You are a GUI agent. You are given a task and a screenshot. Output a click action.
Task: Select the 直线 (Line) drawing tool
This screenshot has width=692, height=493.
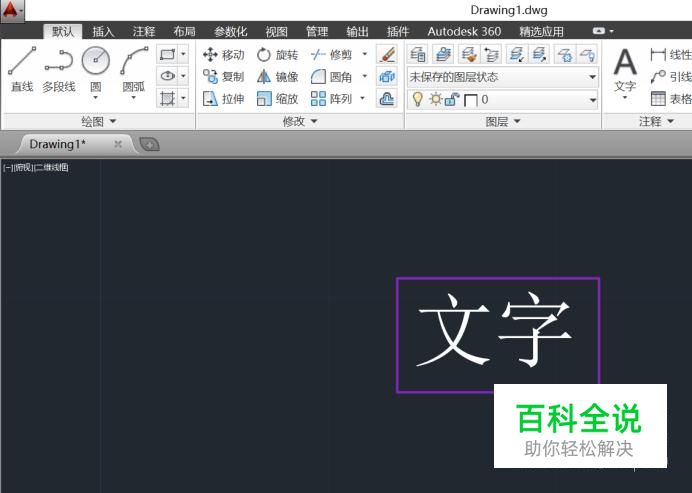click(22, 70)
